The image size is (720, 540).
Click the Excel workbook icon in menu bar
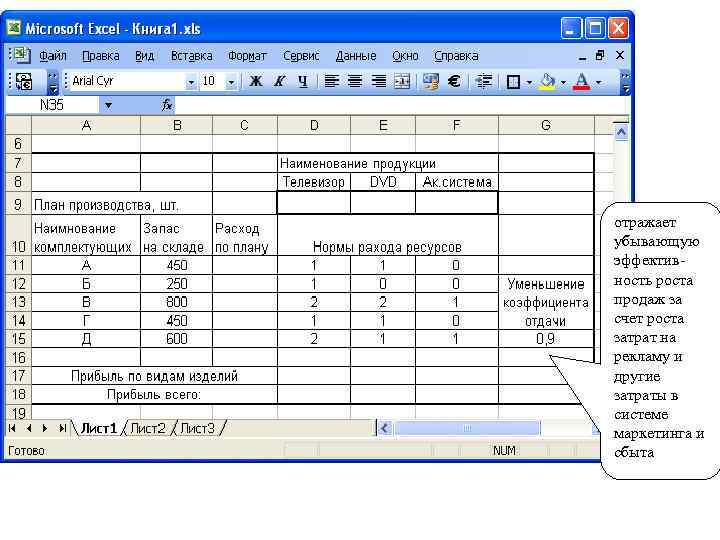tap(20, 55)
